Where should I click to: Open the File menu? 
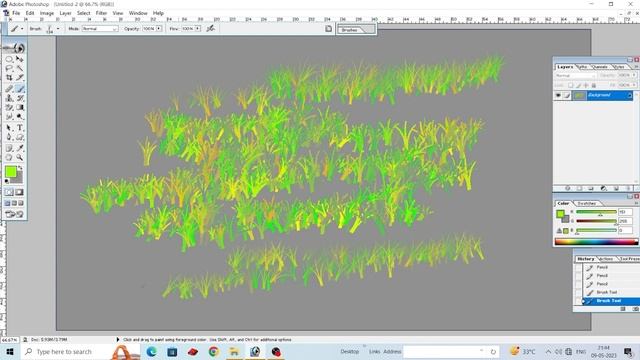tap(16, 13)
